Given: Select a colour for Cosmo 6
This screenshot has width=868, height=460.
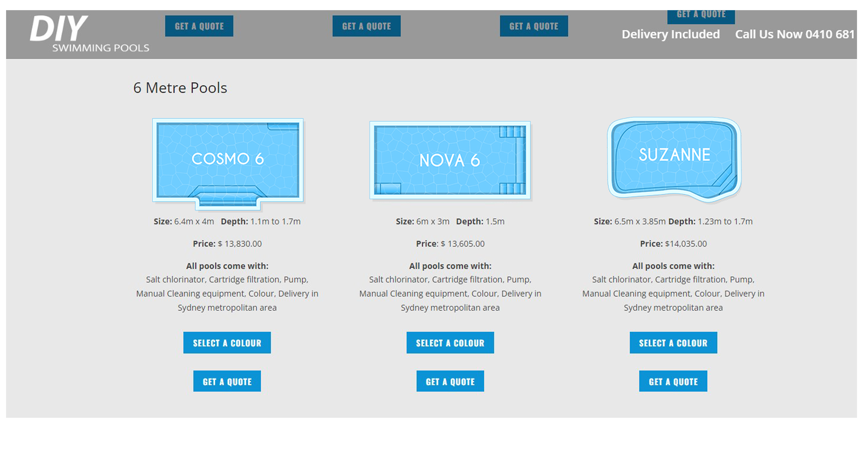Looking at the screenshot, I should [x=227, y=343].
